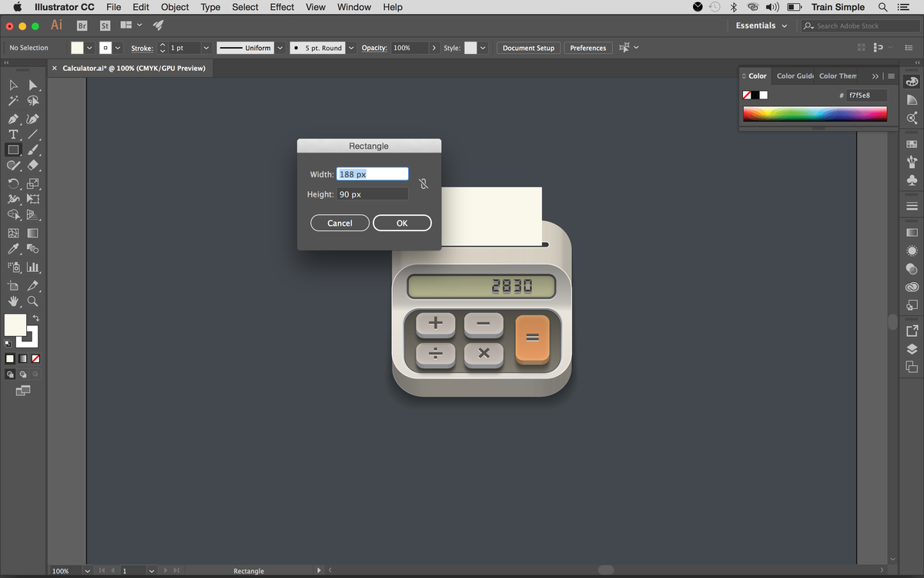Viewport: 924px width, 578px height.
Task: Toggle the constrain proportions link in Rectangle dialog
Action: click(423, 184)
